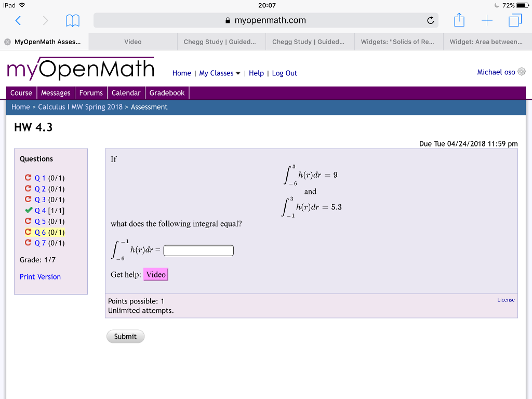
Task: Open the License link
Action: [x=506, y=299]
